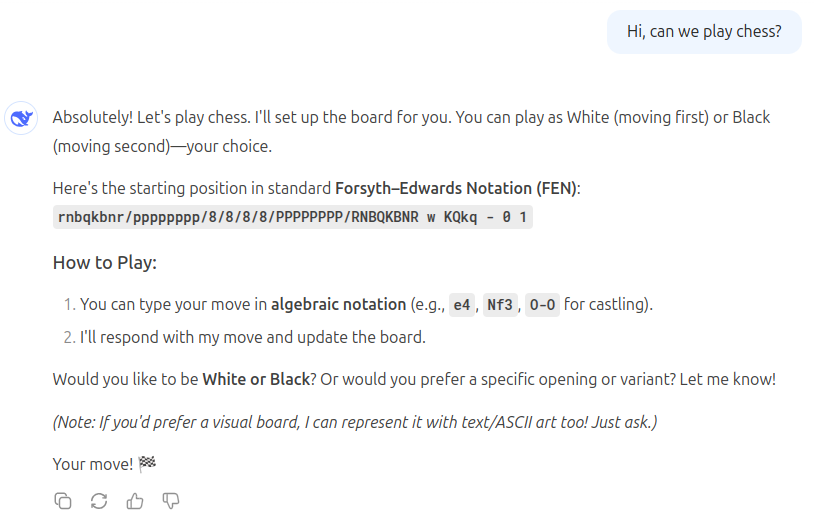Image resolution: width=814 pixels, height=521 pixels.
Task: Copy the assistant's chess response
Action: 63,501
